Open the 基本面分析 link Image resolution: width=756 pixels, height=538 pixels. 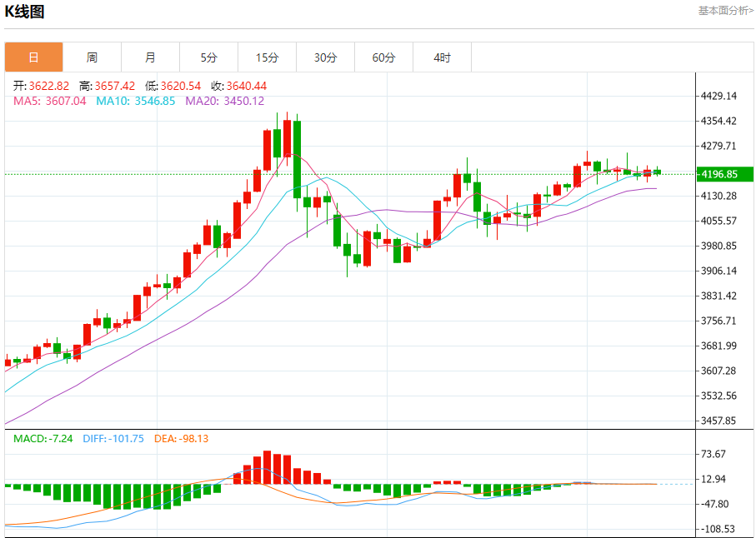[724, 11]
